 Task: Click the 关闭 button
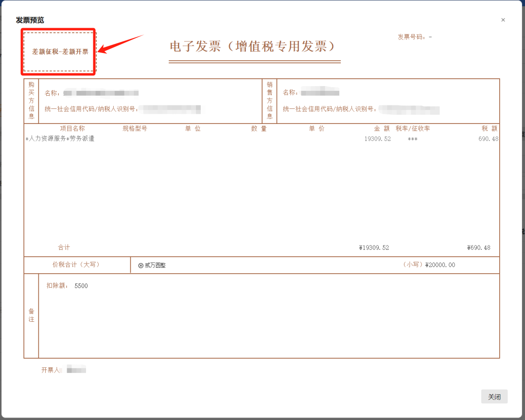[494, 397]
